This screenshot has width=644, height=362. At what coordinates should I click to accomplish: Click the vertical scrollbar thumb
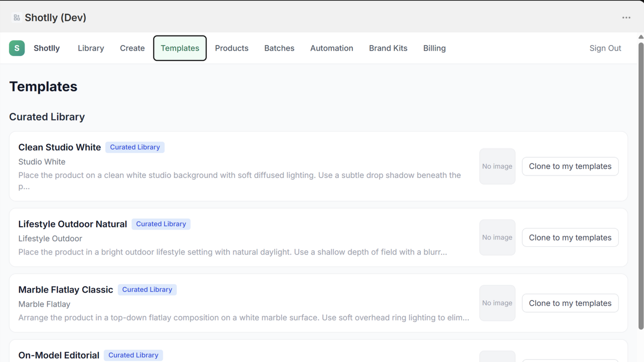pyautogui.click(x=641, y=186)
